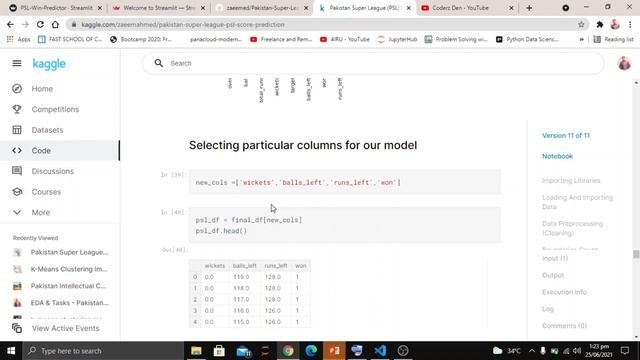Open Microsoft Store from taskbar
Viewport: 640px width, 360px height.
click(x=219, y=351)
